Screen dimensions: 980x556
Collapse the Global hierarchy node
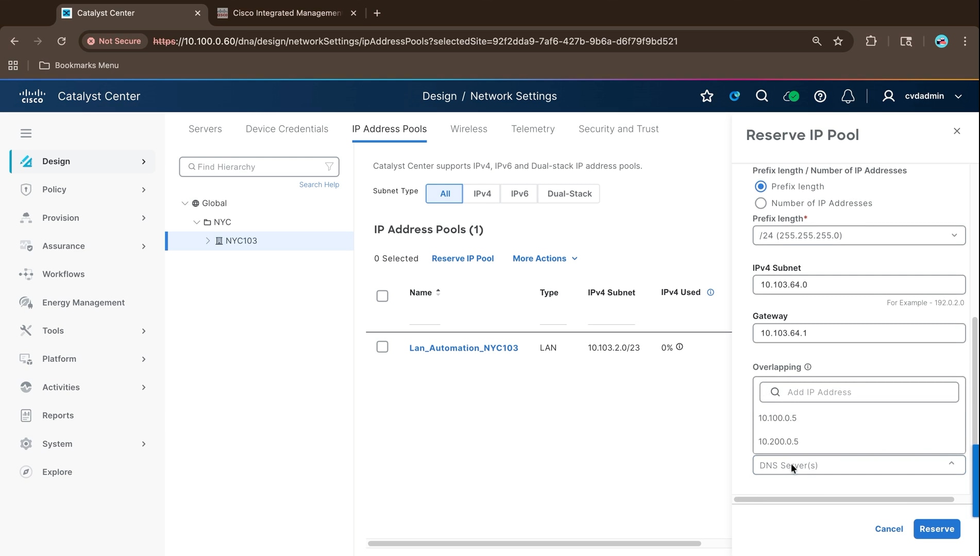point(185,203)
